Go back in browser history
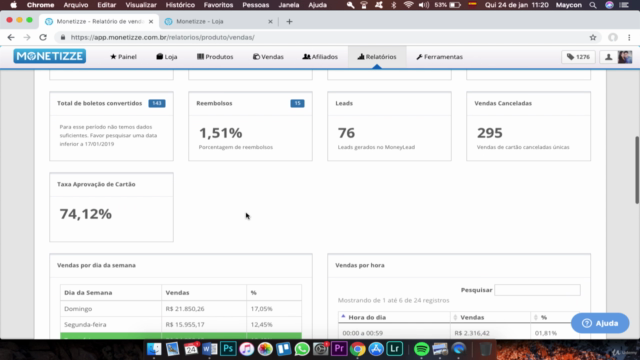Screen dimensions: 640x360 11,37
